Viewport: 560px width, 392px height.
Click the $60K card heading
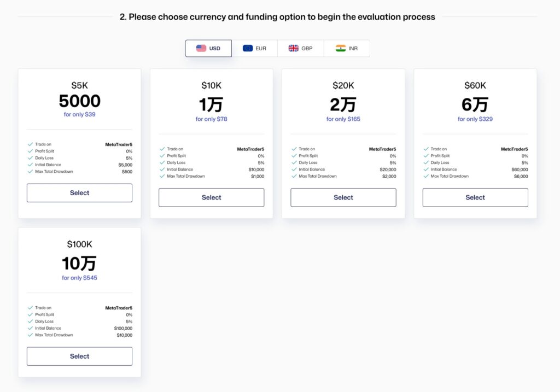tap(475, 85)
